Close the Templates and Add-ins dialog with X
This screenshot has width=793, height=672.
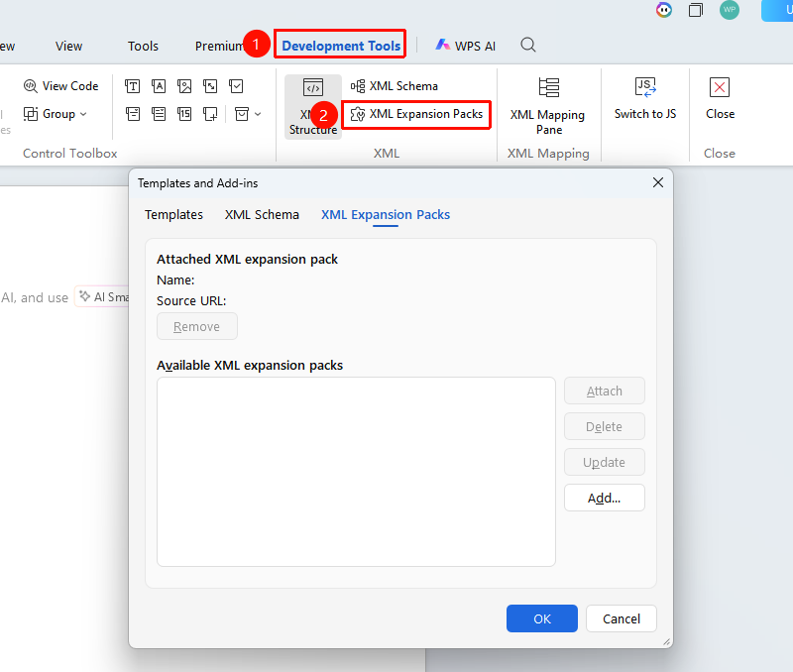(658, 182)
